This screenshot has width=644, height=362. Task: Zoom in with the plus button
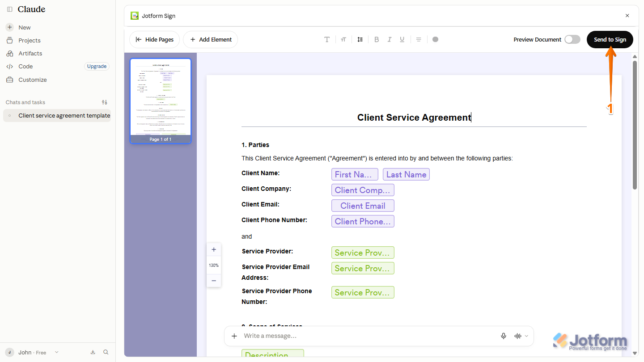click(x=214, y=250)
